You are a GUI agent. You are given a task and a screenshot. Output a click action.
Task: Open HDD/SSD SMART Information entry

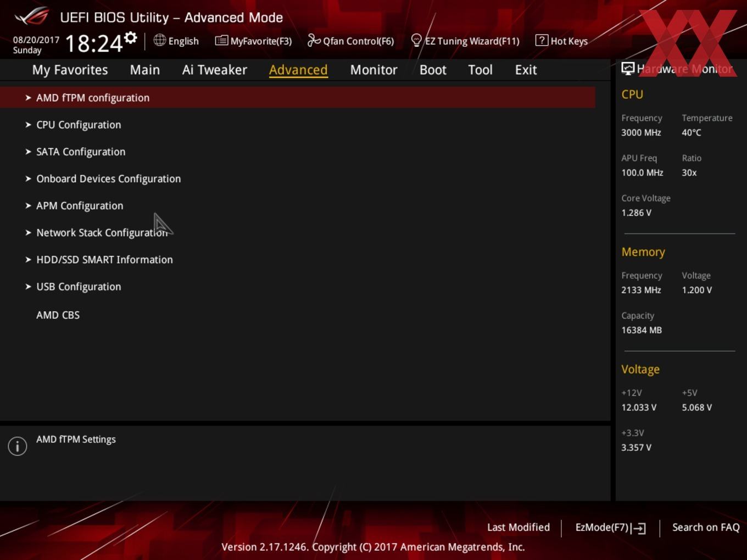click(104, 259)
